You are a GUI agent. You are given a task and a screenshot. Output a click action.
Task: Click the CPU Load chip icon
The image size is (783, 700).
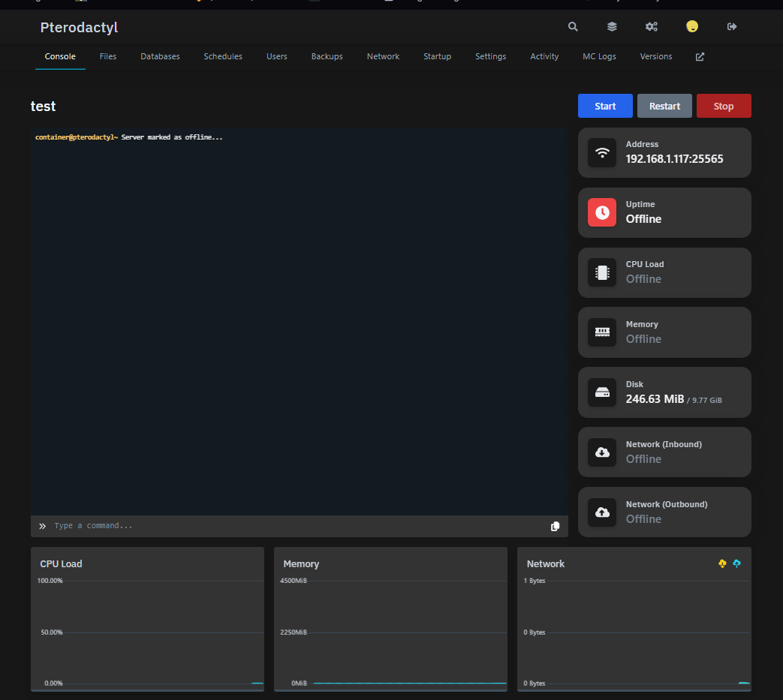(602, 272)
